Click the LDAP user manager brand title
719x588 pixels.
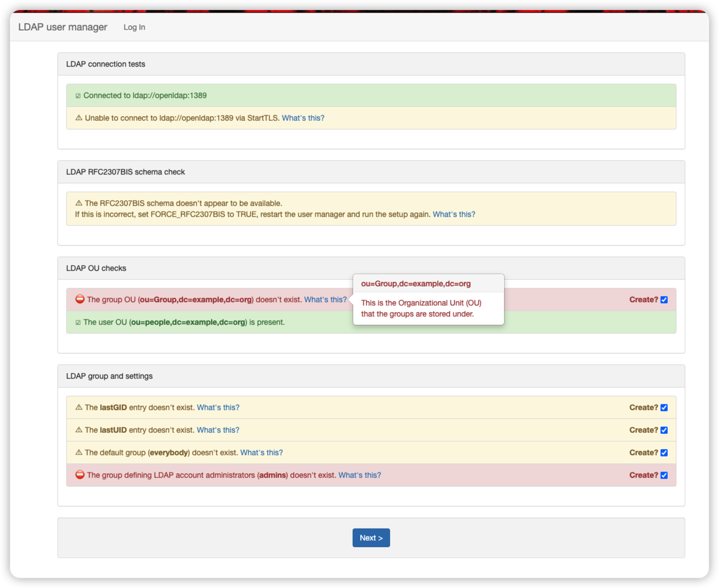click(x=63, y=27)
